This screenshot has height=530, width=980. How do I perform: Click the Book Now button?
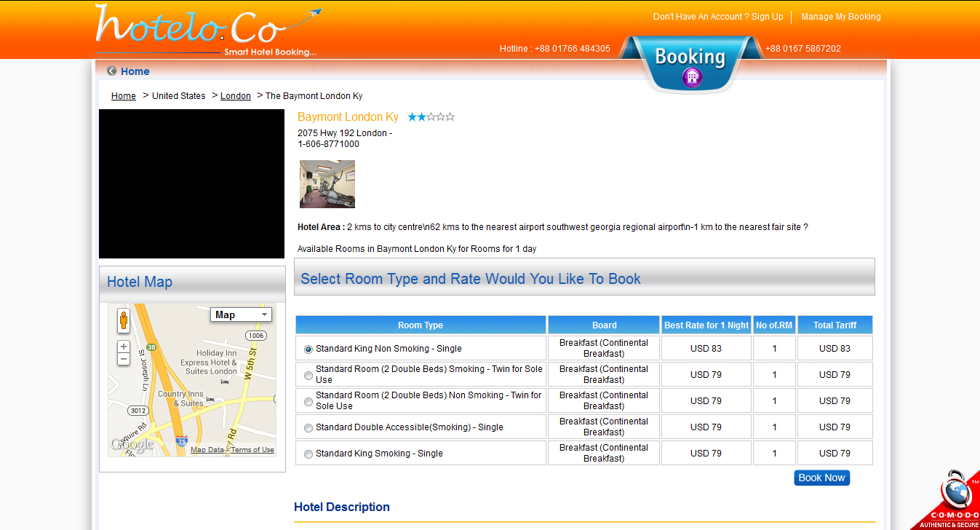[x=821, y=478]
